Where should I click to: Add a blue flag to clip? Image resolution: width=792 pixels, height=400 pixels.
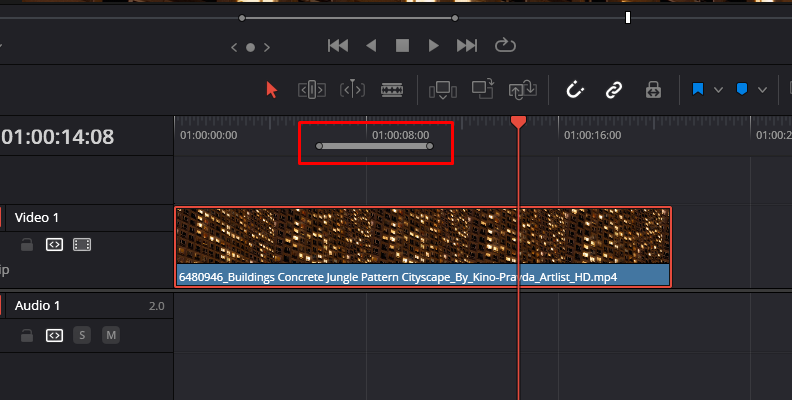[698, 89]
